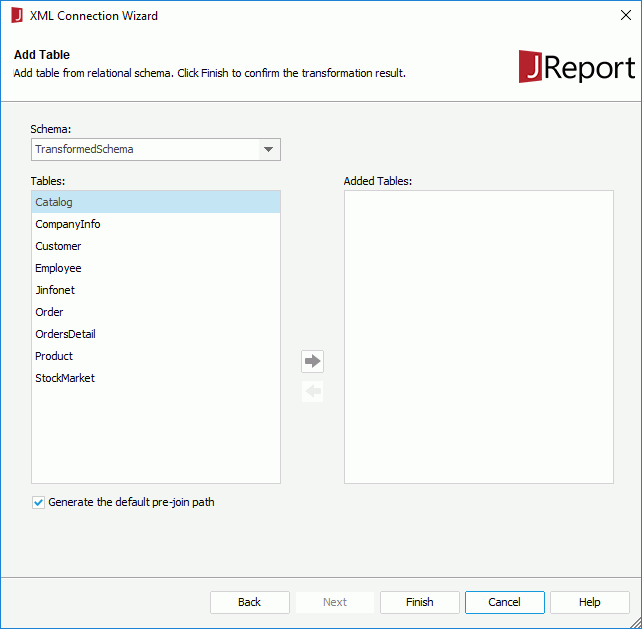Open Help for the wizard
The image size is (642, 629).
tap(590, 602)
